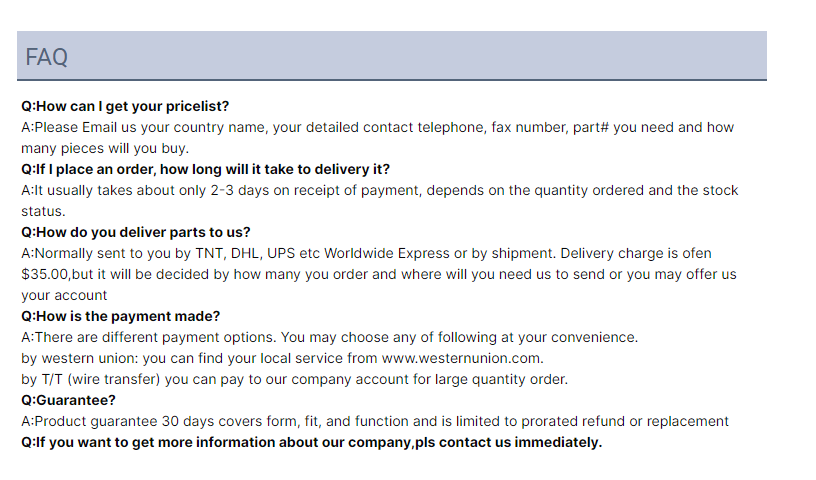The image size is (816, 480).
Task: Click the T/T wire transfer line
Action: click(295, 379)
